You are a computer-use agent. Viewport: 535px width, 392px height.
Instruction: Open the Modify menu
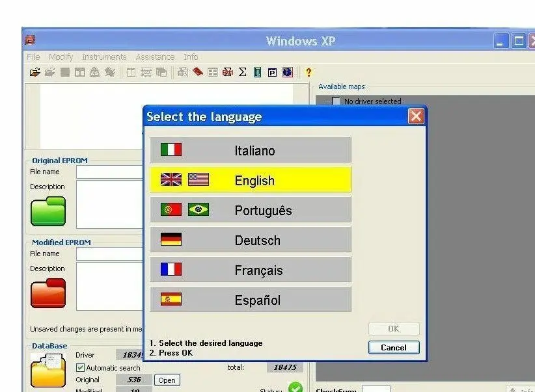61,57
